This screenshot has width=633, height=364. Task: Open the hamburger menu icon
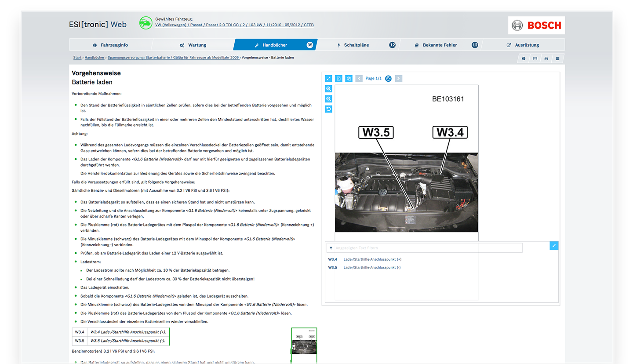[x=558, y=58]
